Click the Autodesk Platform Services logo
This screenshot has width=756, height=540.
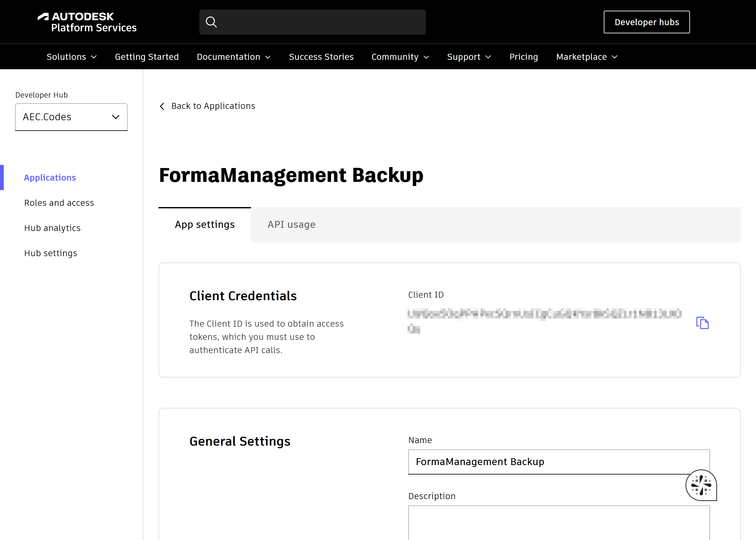87,22
